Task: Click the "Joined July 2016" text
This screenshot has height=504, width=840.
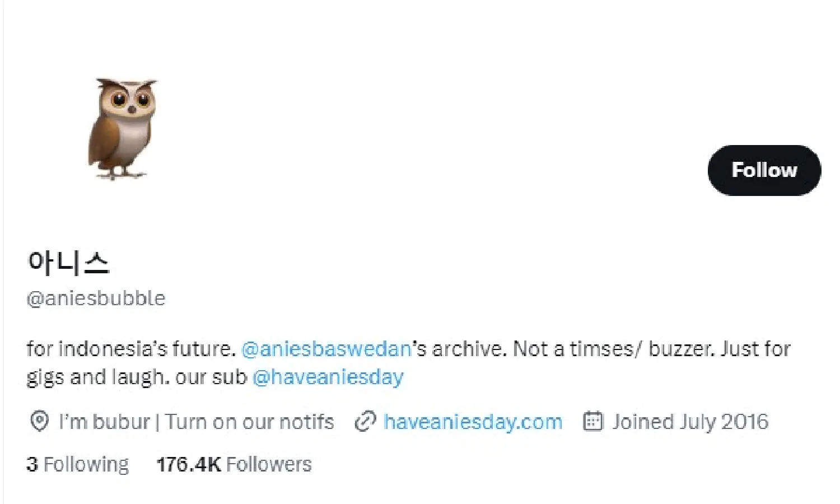Action: pyautogui.click(x=690, y=422)
